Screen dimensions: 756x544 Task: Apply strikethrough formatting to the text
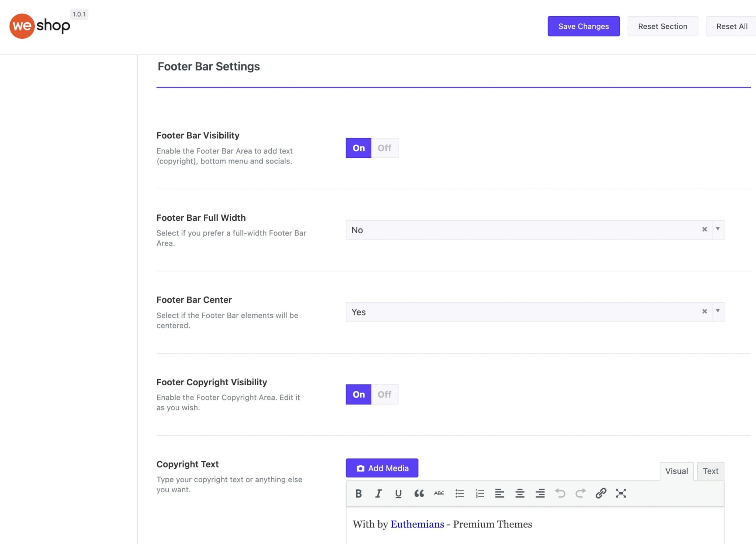pyautogui.click(x=439, y=493)
